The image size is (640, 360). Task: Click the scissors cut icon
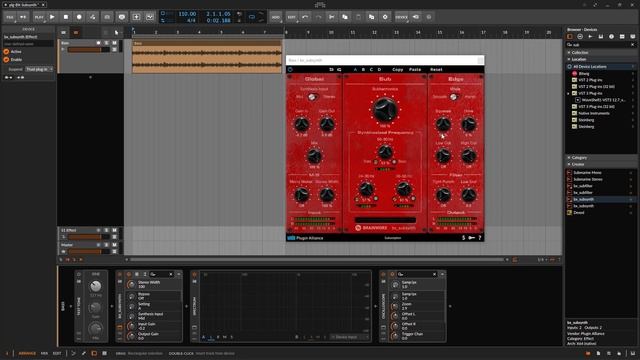coord(332,17)
